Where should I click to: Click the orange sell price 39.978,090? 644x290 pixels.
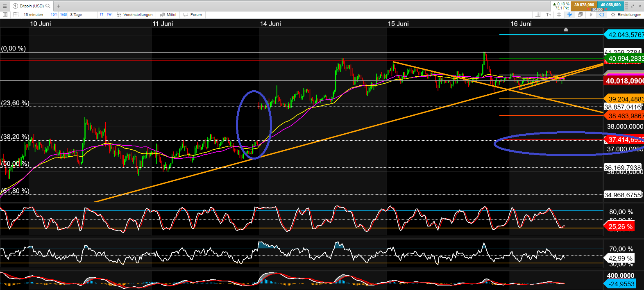pos(584,5)
